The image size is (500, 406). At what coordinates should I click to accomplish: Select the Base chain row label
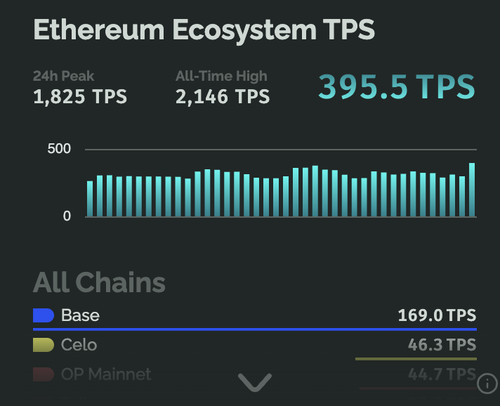[x=80, y=315]
